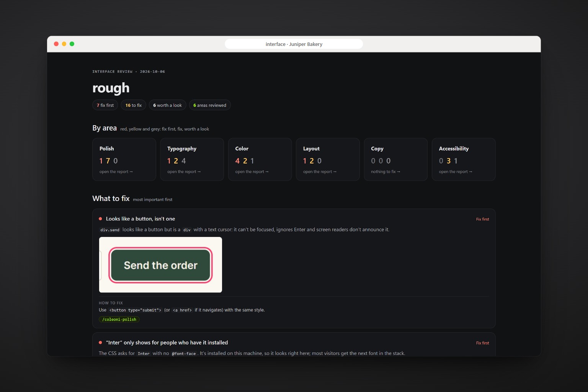Click the Copy card with nothing to fix
Image resolution: width=588 pixels, height=392 pixels.
395,159
